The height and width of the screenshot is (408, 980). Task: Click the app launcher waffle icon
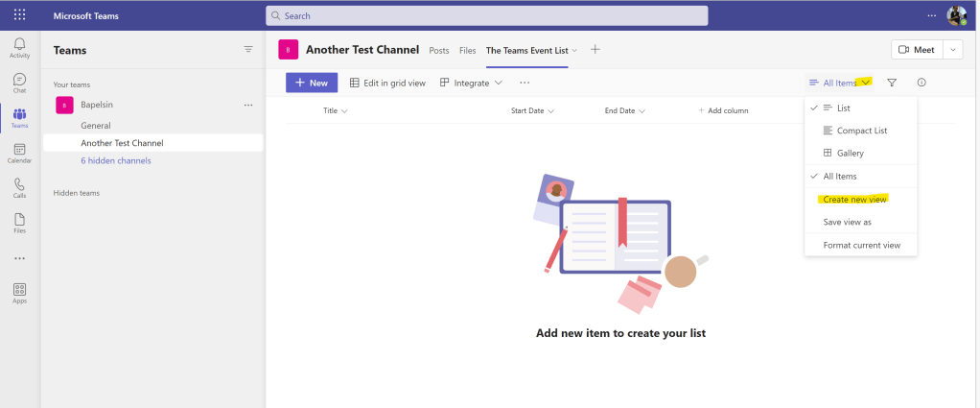pyautogui.click(x=19, y=15)
